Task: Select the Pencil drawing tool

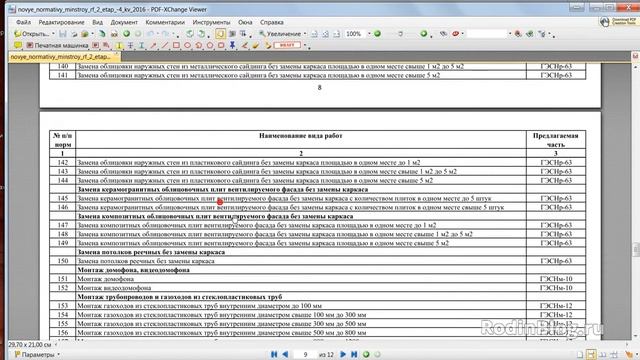Action: point(244,45)
